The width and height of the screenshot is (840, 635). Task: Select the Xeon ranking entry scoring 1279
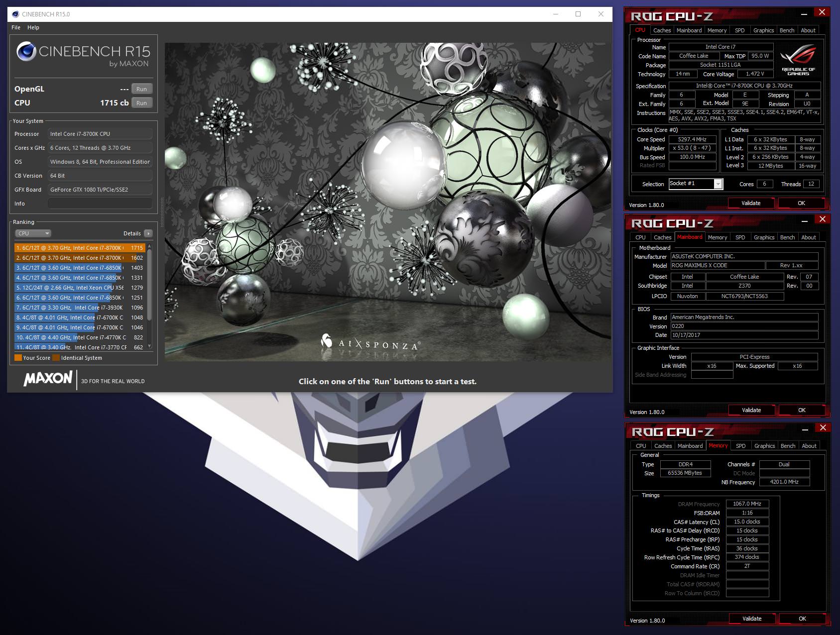[x=80, y=288]
